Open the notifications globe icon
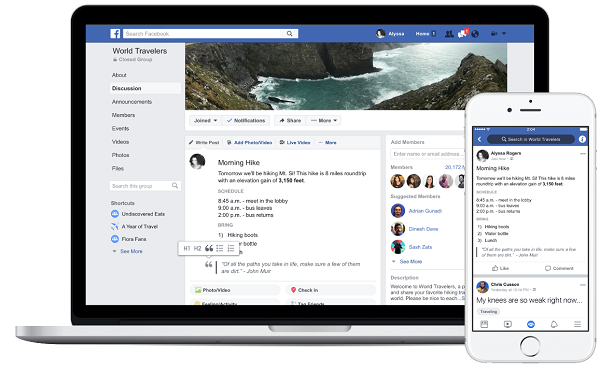This screenshot has height=372, width=600. 475,34
